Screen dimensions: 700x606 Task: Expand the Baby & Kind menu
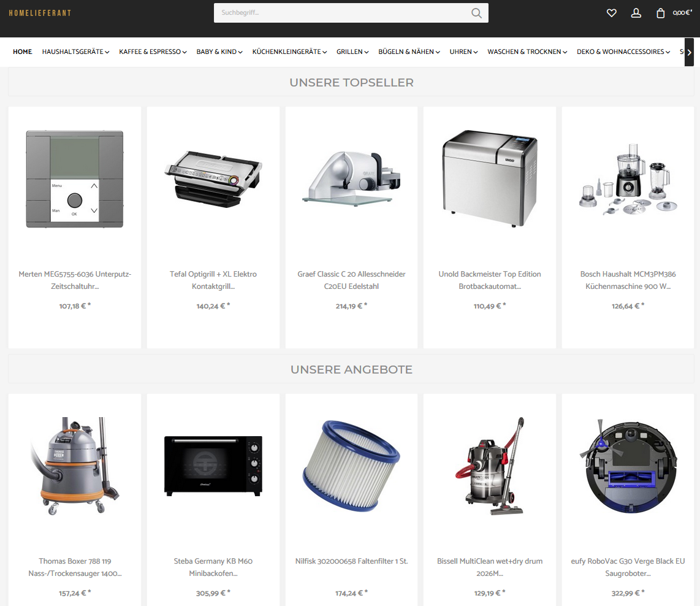click(219, 52)
